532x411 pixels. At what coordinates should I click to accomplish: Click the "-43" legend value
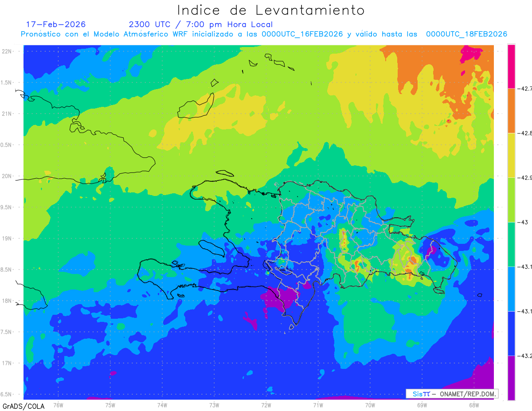click(524, 222)
